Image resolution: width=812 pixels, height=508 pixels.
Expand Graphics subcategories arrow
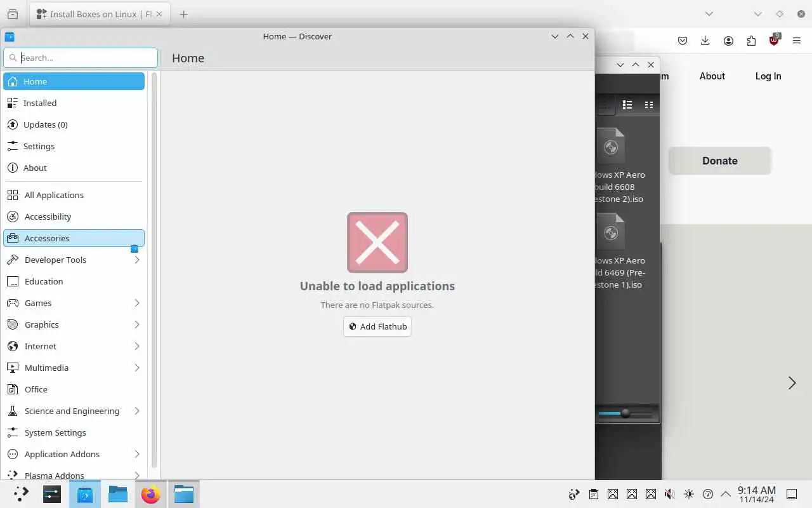(136, 324)
